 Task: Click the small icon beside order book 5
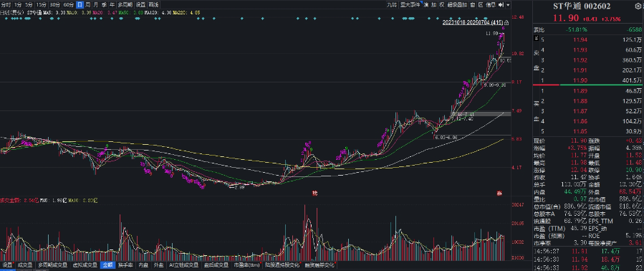536,38
